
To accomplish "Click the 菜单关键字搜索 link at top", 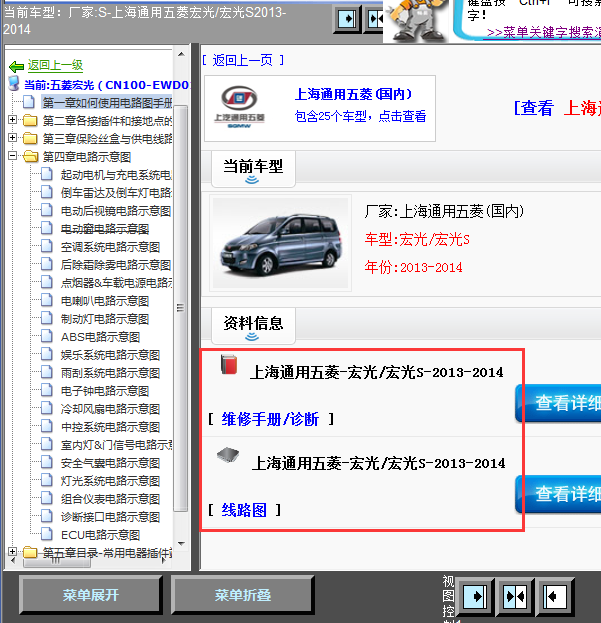I will (x=544, y=32).
